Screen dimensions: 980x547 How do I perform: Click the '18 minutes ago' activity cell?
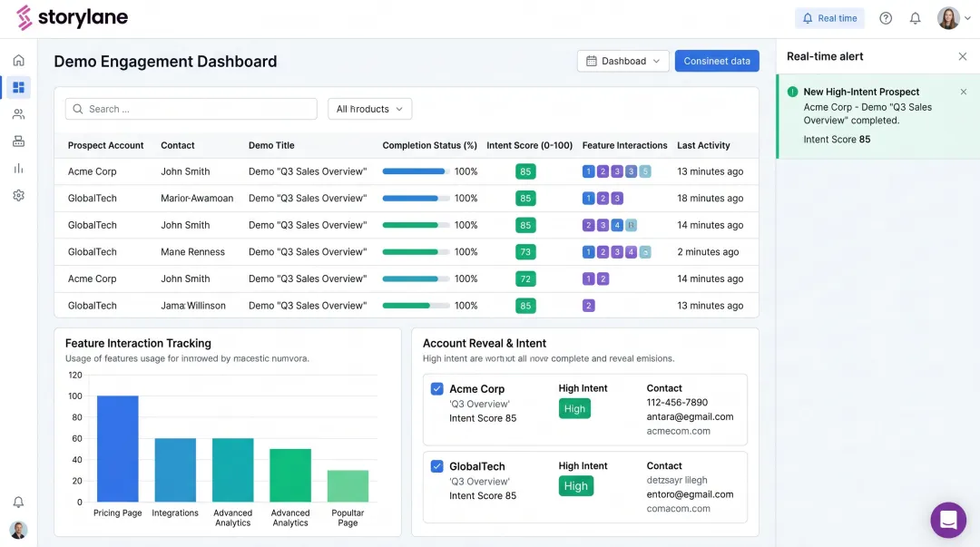pos(710,198)
